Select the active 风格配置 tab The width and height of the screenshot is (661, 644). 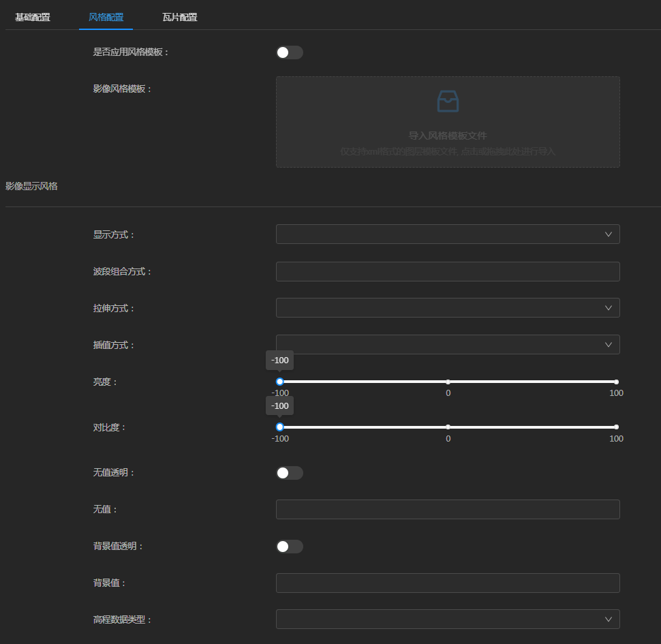coord(106,17)
